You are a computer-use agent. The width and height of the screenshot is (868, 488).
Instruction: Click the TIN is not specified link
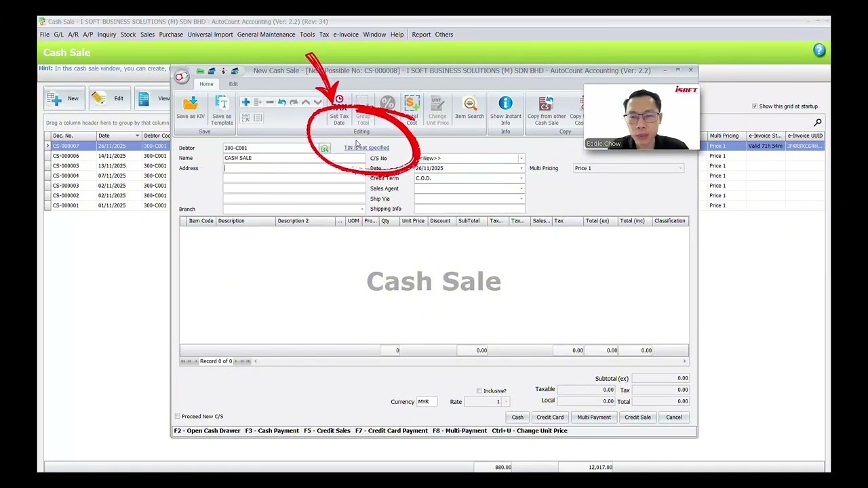click(366, 148)
